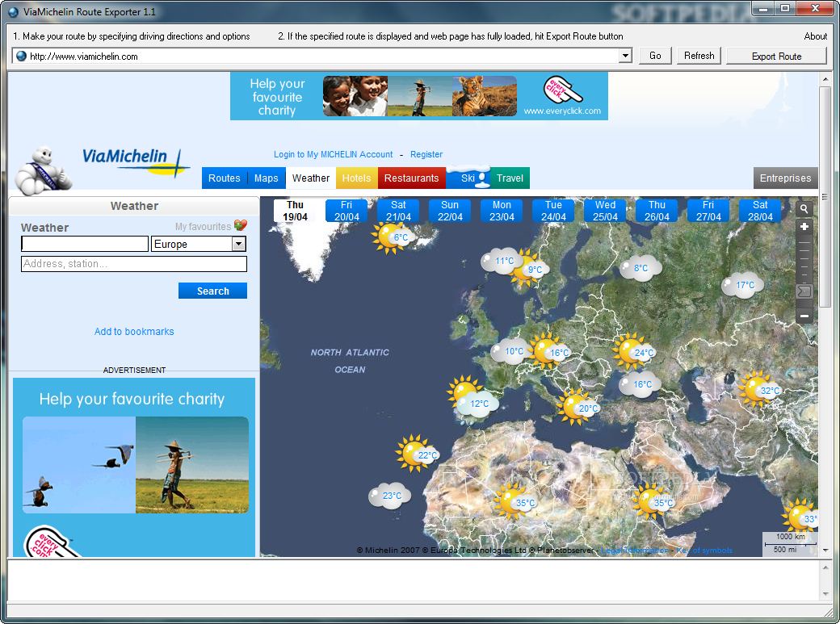Select the Weather tab
840x624 pixels.
311,178
